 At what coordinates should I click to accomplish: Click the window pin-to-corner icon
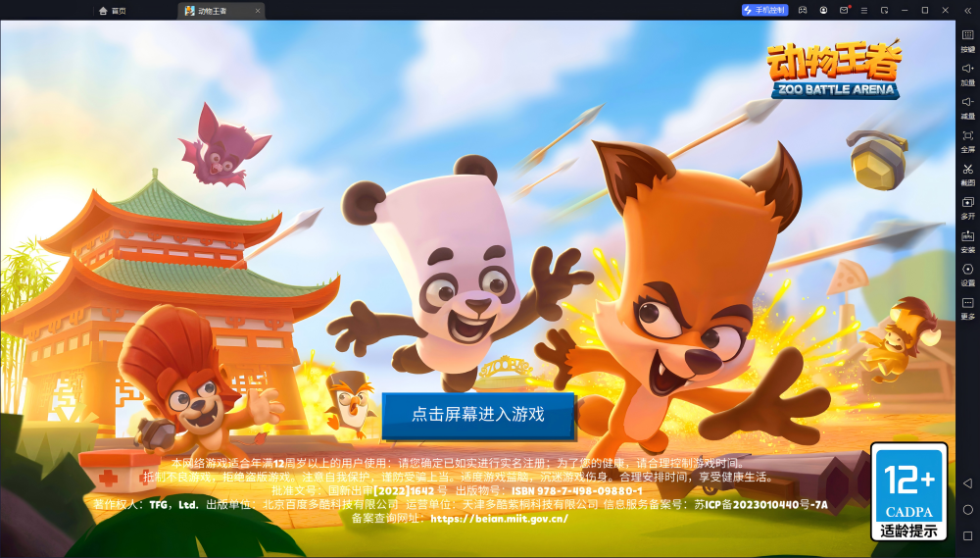point(884,10)
